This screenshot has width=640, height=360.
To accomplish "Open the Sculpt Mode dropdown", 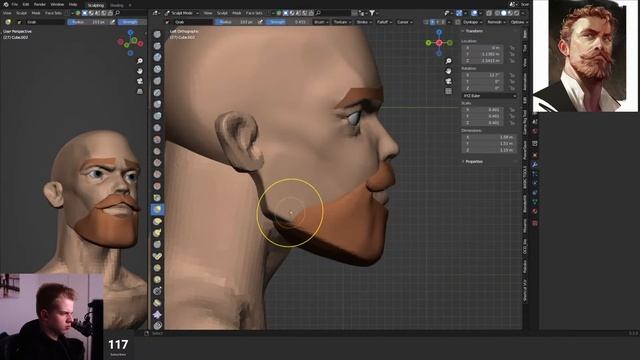I will 182,13.
